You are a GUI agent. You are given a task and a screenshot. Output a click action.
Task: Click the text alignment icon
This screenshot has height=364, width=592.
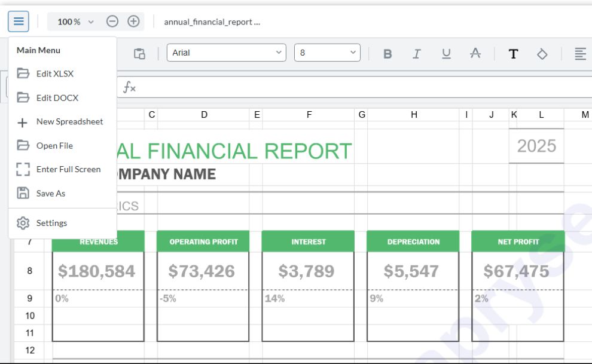(x=580, y=54)
